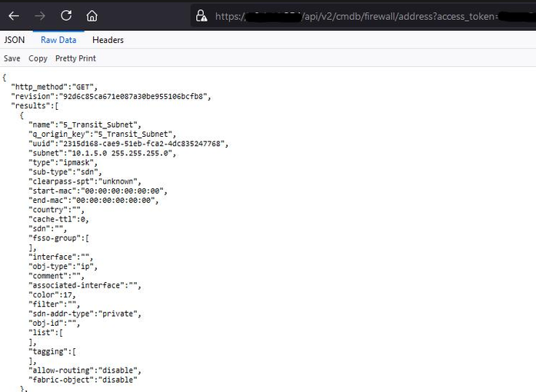Screen dimensions: 536x392
Task: Click the "interface":"" line
Action: point(61,257)
